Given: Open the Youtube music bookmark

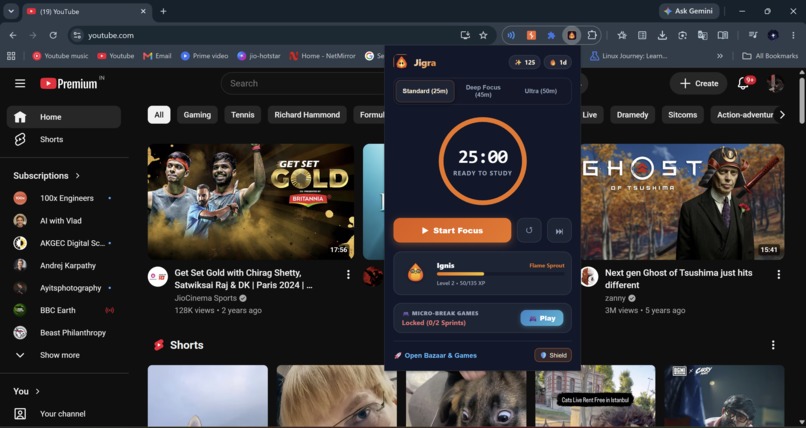Looking at the screenshot, I should 60,55.
